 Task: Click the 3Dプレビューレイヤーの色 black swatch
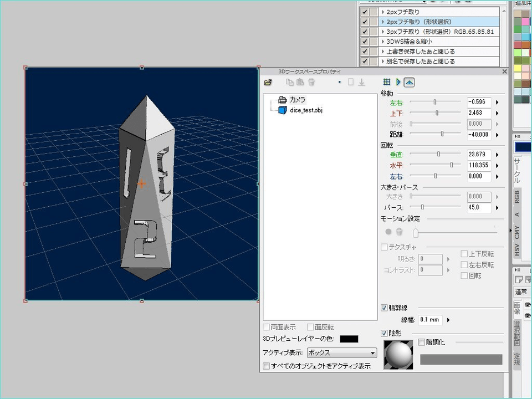(349, 339)
